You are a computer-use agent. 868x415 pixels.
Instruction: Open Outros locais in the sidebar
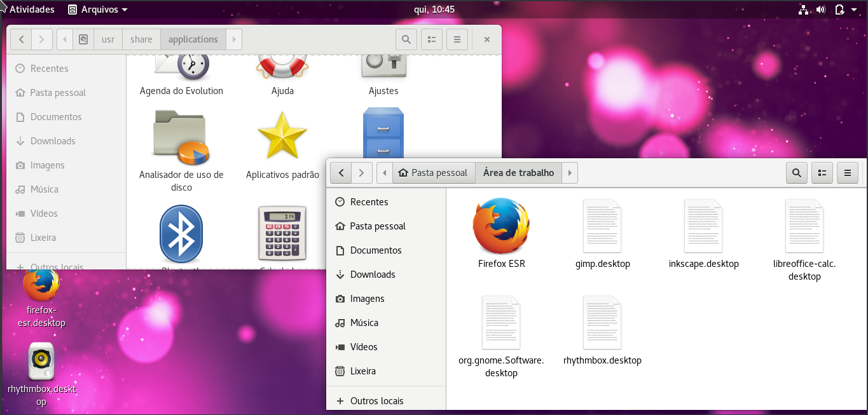pos(378,400)
